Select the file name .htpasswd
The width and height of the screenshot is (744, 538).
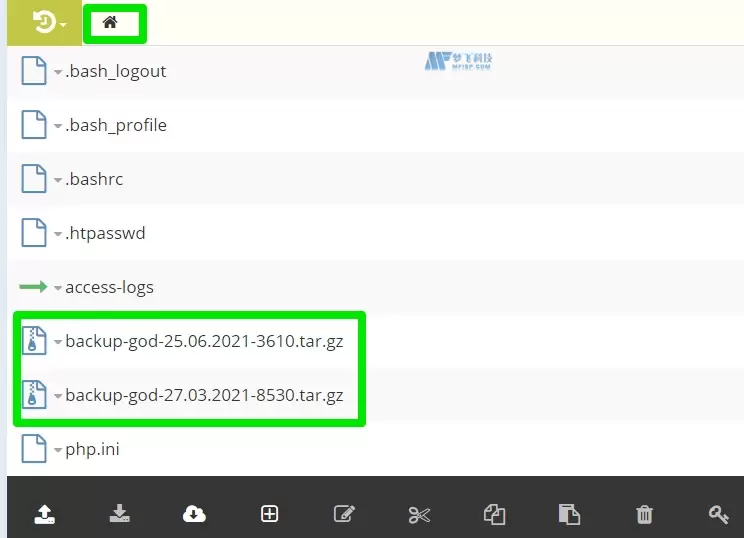(x=105, y=233)
